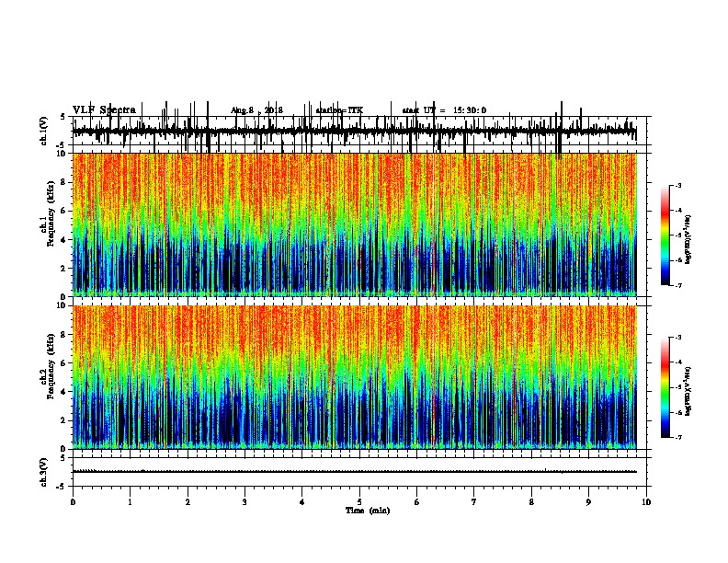Click the "9" minute time tick label

(x=588, y=502)
